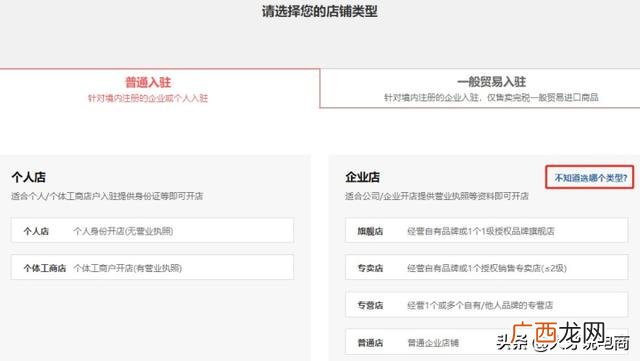The width and height of the screenshot is (640, 361).
Task: Click the 企业店 section heading
Action: tap(362, 177)
